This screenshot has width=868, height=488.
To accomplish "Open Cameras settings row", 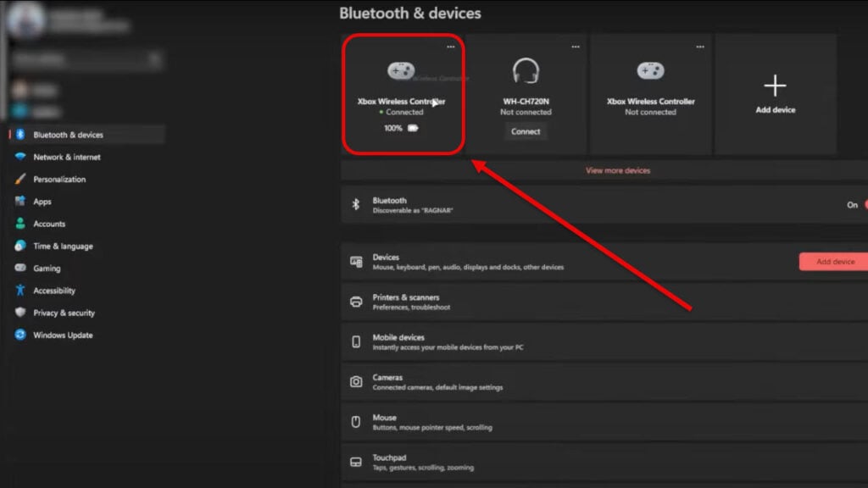I will [604, 382].
